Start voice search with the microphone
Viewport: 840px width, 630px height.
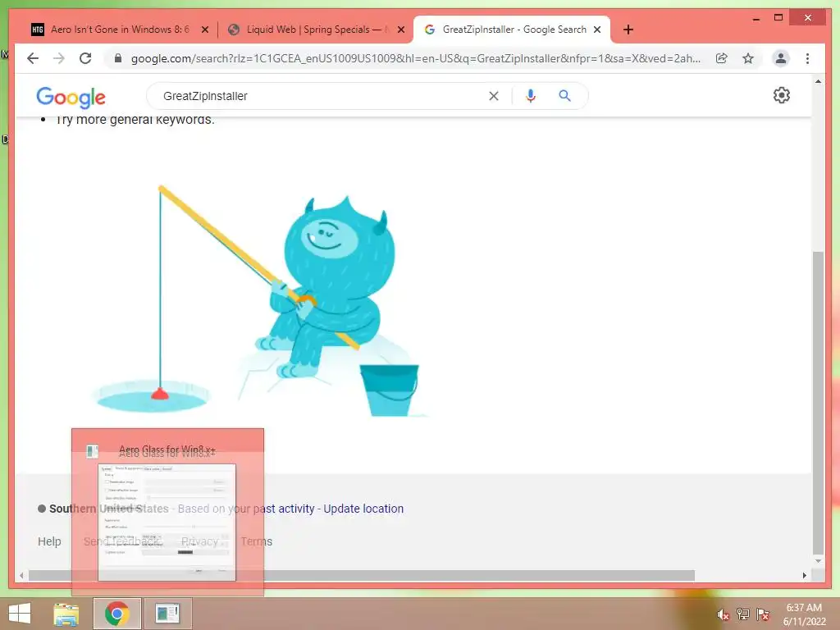tap(531, 96)
